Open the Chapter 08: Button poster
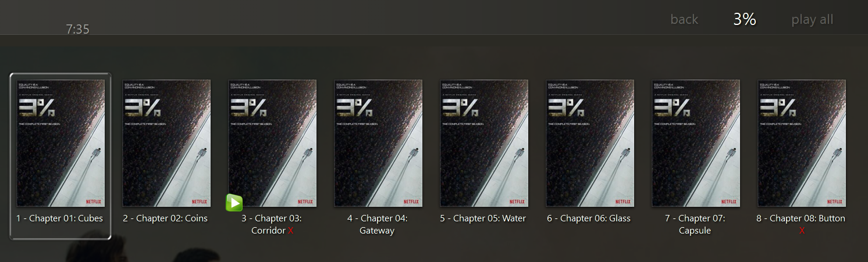The height and width of the screenshot is (262, 868). (x=802, y=143)
